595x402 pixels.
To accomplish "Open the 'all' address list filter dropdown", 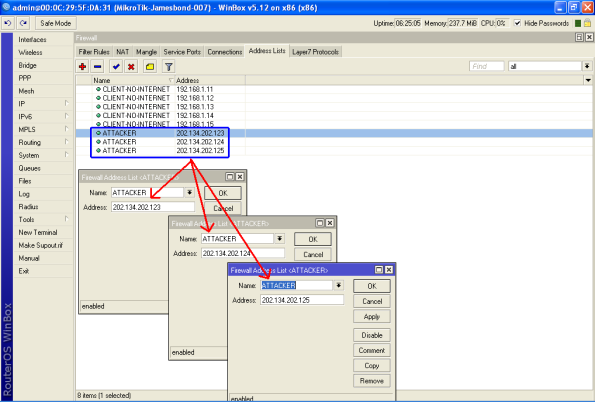I will (587, 66).
